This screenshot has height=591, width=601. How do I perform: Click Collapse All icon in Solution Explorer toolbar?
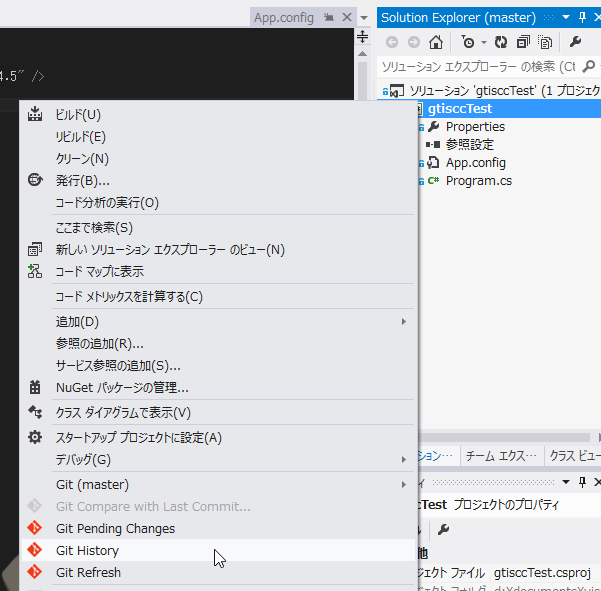[x=523, y=42]
